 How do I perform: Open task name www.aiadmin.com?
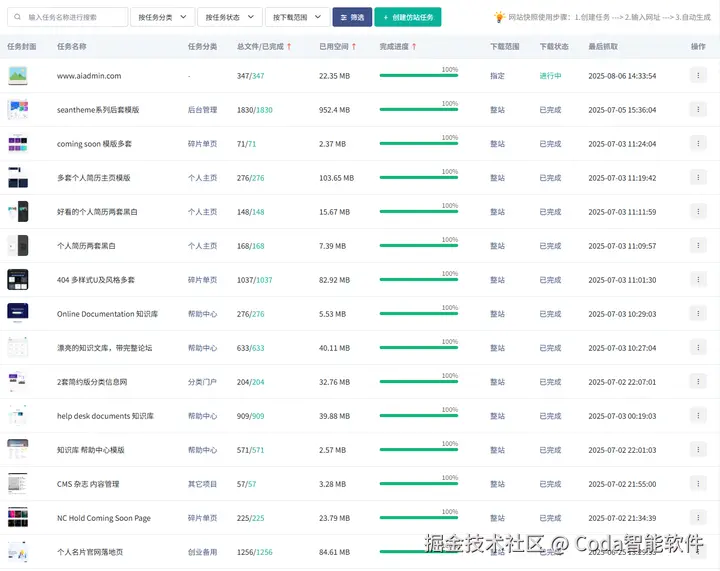point(89,76)
